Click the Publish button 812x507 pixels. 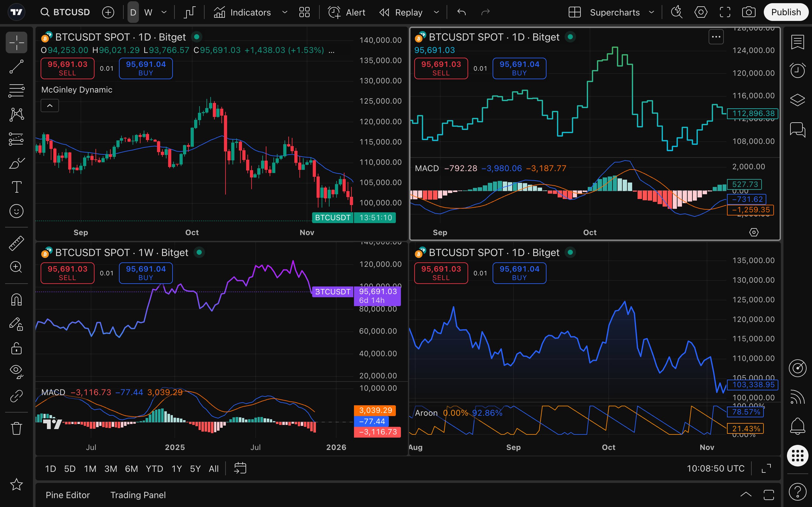coord(785,12)
